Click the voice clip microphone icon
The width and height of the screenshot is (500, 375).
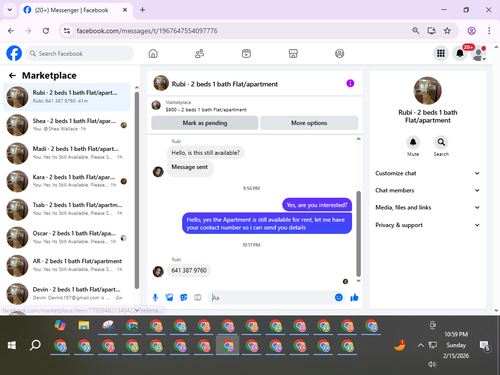pyautogui.click(x=155, y=297)
